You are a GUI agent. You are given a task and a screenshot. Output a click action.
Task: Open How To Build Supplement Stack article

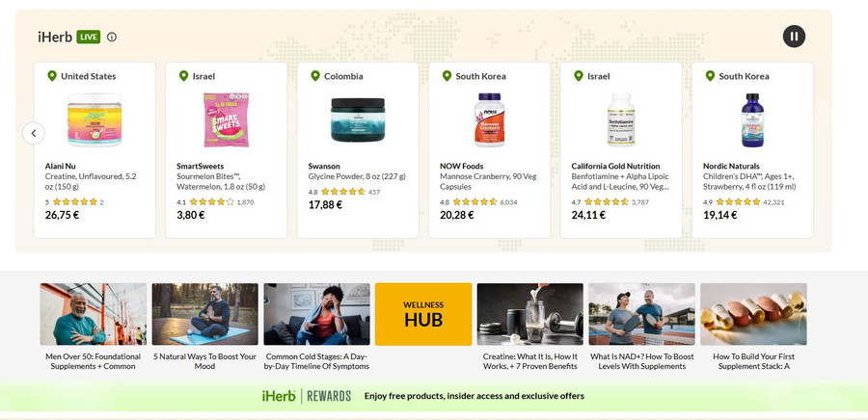(x=753, y=327)
